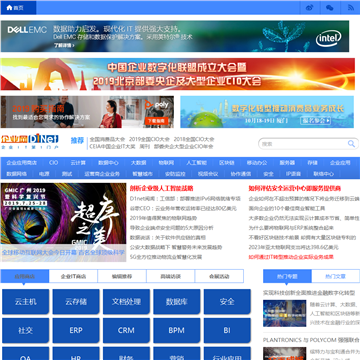
Task: Open the 云计算 navigation menu item
Action: 78,163
